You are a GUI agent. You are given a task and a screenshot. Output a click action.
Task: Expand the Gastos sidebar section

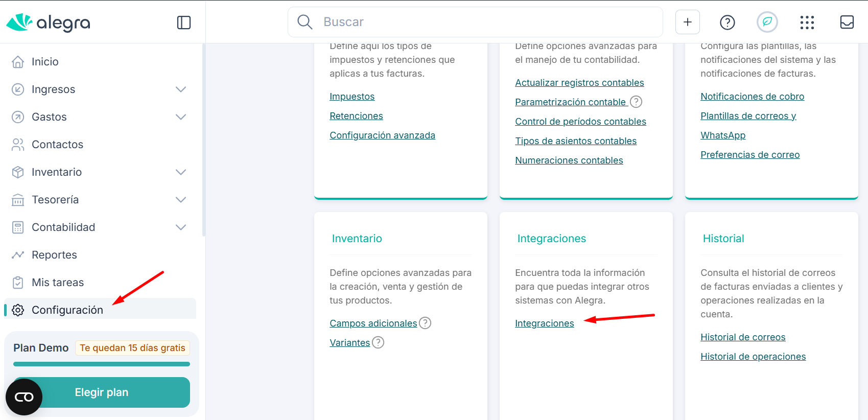point(181,117)
